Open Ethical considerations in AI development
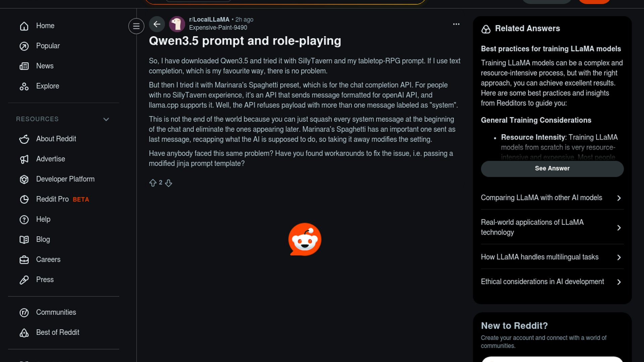Image resolution: width=644 pixels, height=362 pixels. click(552, 282)
